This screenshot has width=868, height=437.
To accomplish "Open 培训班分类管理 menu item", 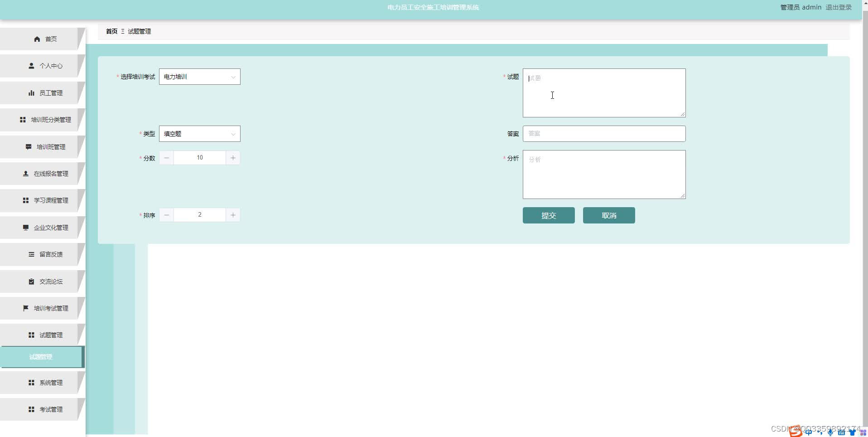I will 43,120.
